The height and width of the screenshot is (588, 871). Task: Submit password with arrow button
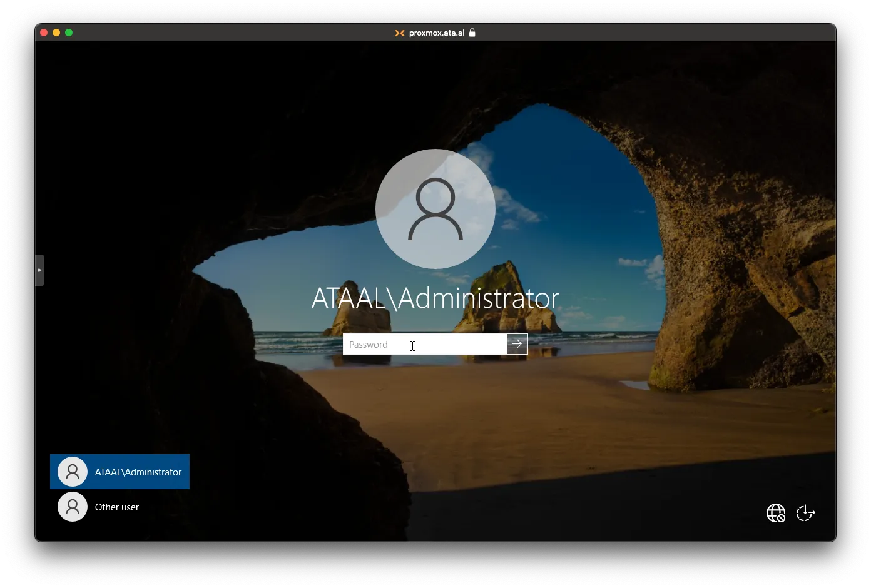[x=517, y=344]
